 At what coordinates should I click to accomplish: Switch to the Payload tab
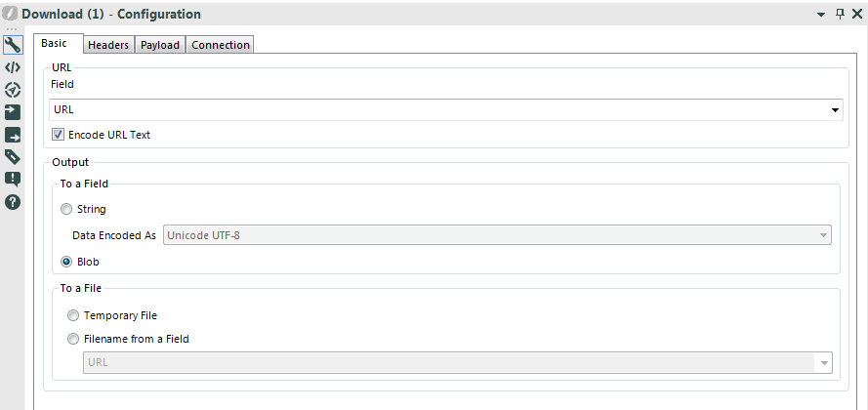pos(160,45)
